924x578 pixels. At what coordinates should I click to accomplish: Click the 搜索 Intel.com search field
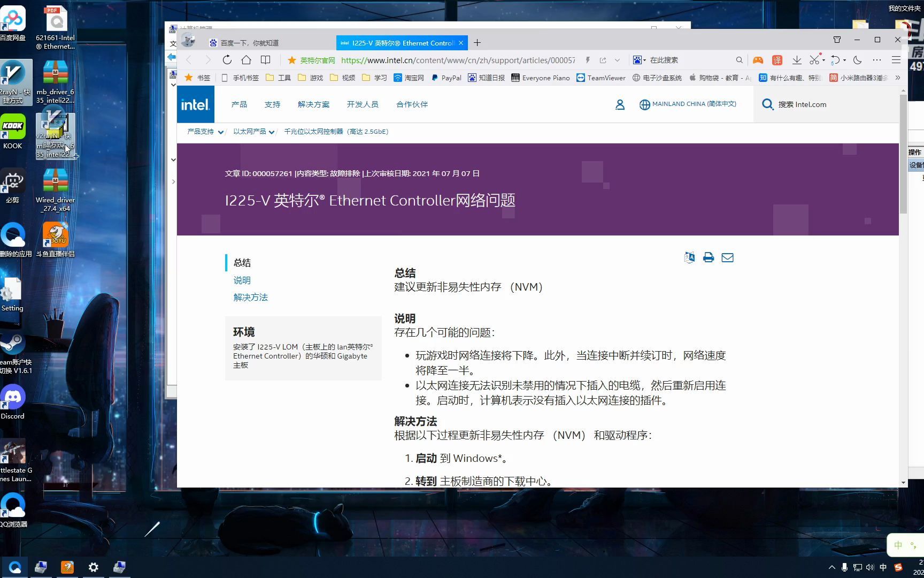(x=826, y=104)
